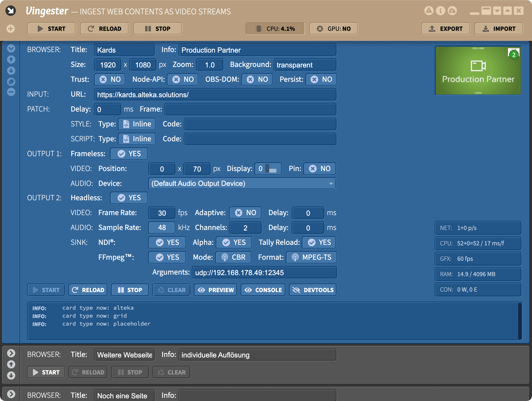The image size is (532, 401).
Task: Click PREVIEW button for Kards browser
Action: tap(216, 290)
